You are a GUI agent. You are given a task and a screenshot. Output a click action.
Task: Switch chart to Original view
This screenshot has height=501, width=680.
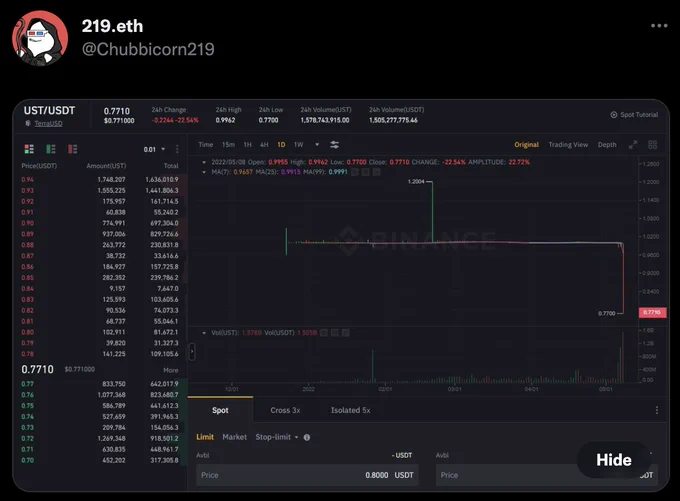(526, 144)
